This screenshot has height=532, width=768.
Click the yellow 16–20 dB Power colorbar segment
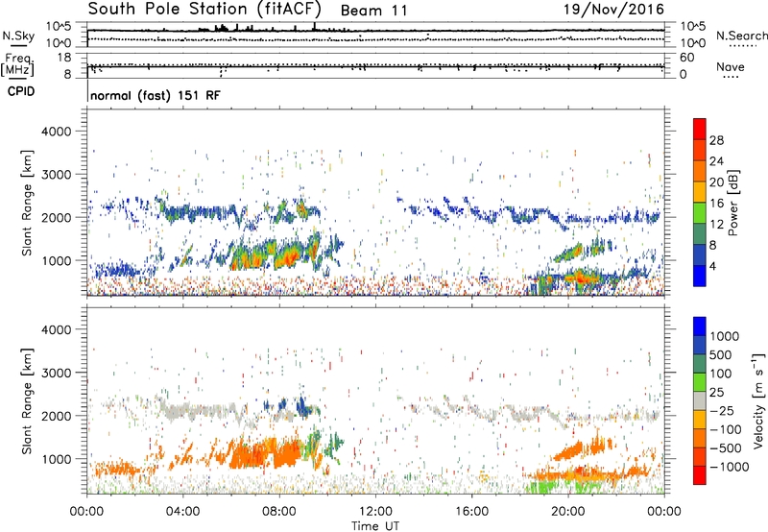point(700,192)
